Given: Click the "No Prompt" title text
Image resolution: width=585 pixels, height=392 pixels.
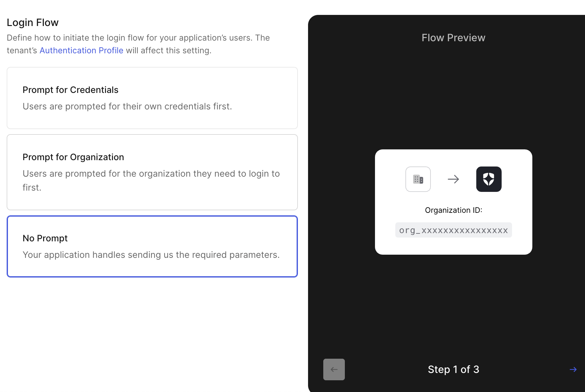Looking at the screenshot, I should click(45, 238).
